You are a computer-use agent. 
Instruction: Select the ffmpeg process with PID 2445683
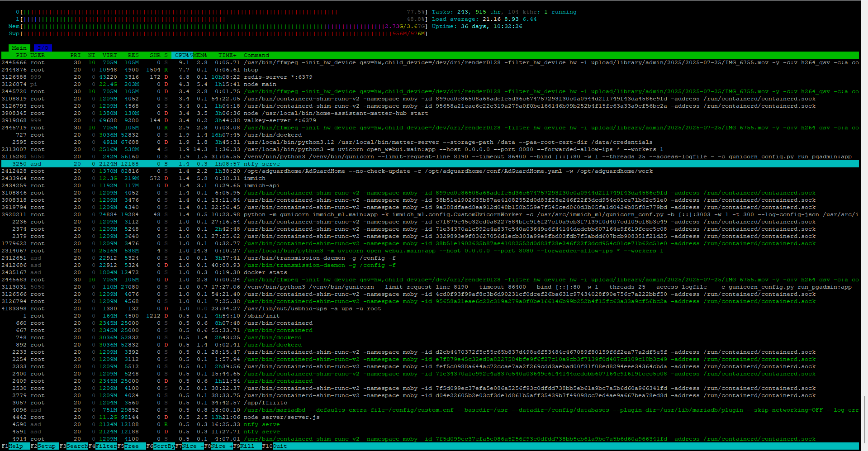430,280
